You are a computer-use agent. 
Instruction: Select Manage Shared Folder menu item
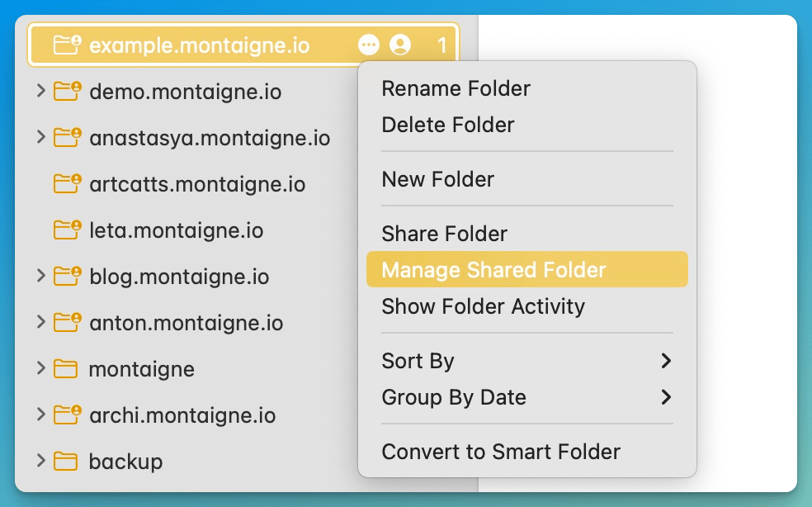tap(493, 270)
